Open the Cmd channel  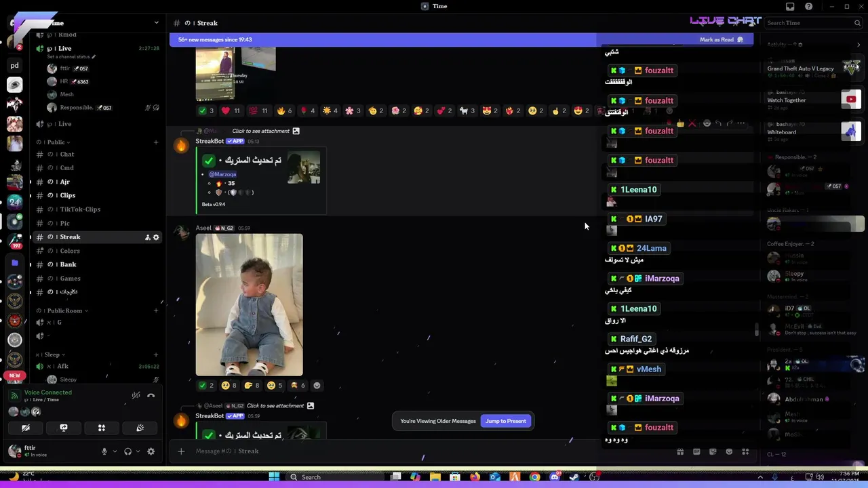point(96,167)
